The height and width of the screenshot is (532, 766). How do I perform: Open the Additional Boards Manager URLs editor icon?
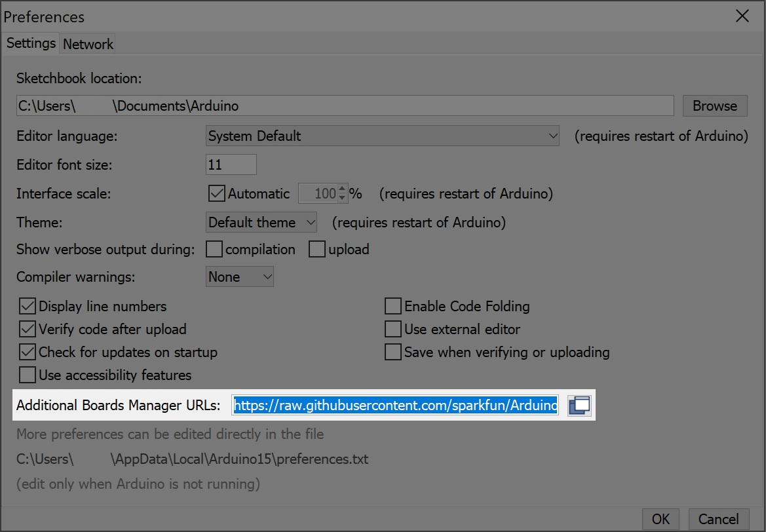(579, 406)
